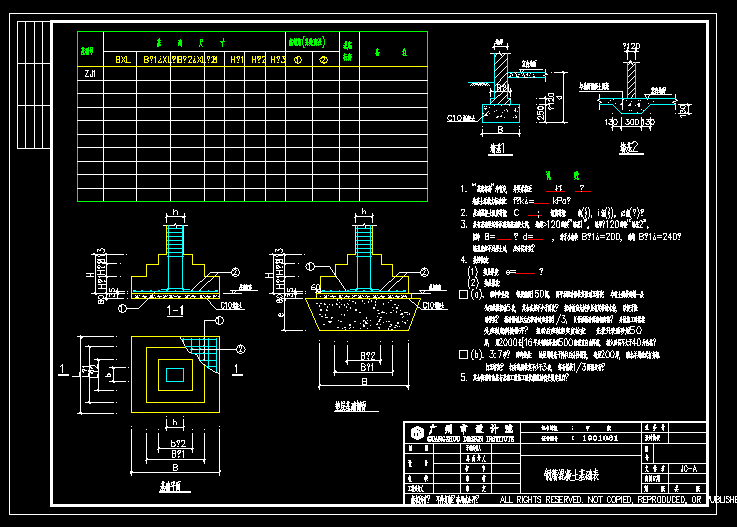Image resolution: width=737 pixels, height=527 pixels.
Task: Click the circled 1 table header
Action: tap(298, 60)
